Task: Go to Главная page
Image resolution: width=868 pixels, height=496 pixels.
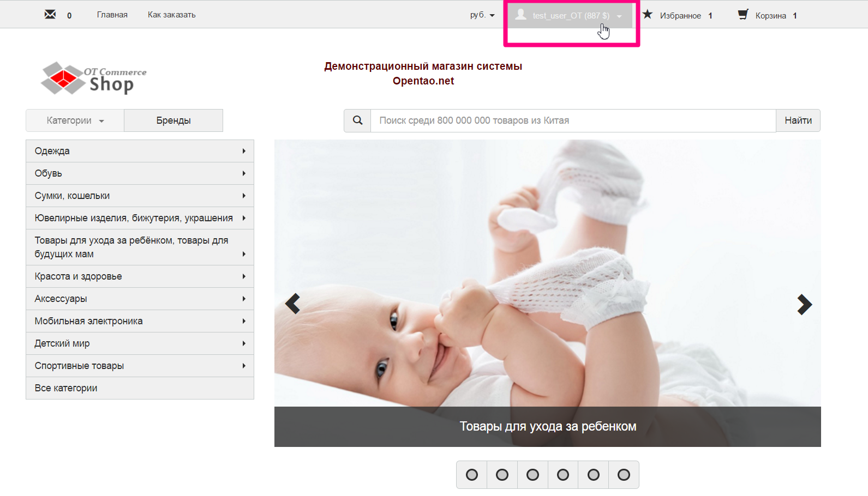Action: click(x=112, y=15)
